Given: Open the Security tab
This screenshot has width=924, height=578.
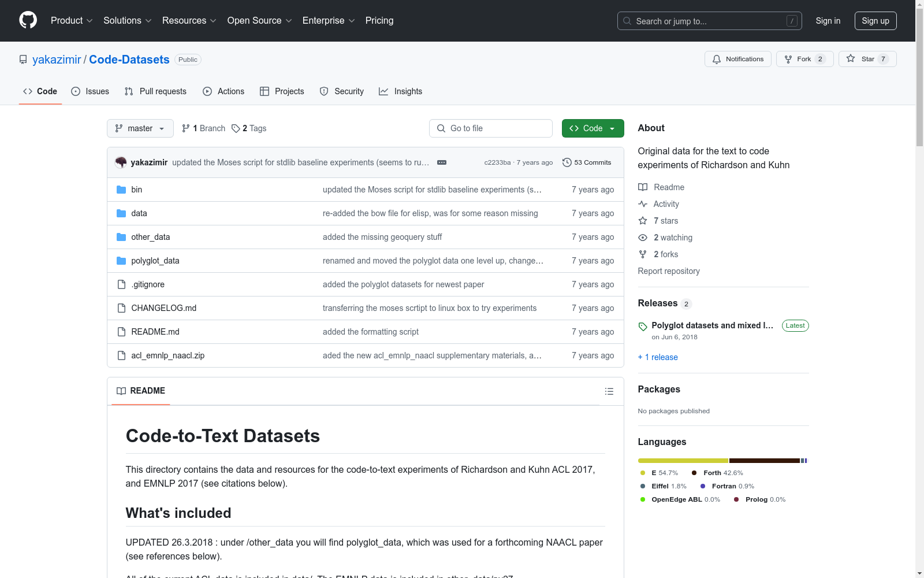Looking at the screenshot, I should (x=342, y=91).
